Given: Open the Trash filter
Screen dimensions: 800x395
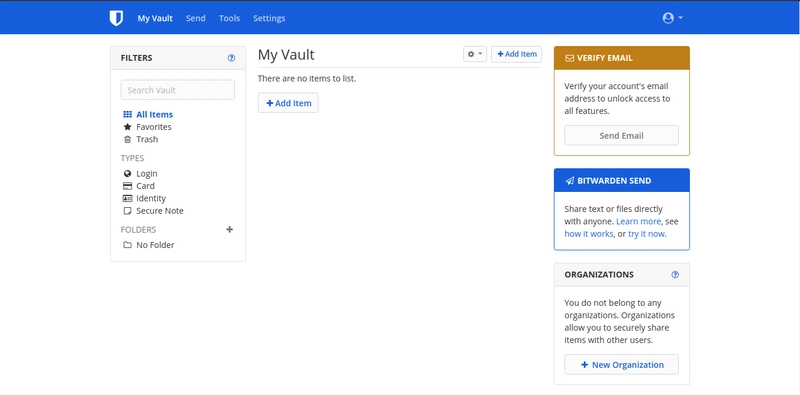Looking at the screenshot, I should [141, 139].
